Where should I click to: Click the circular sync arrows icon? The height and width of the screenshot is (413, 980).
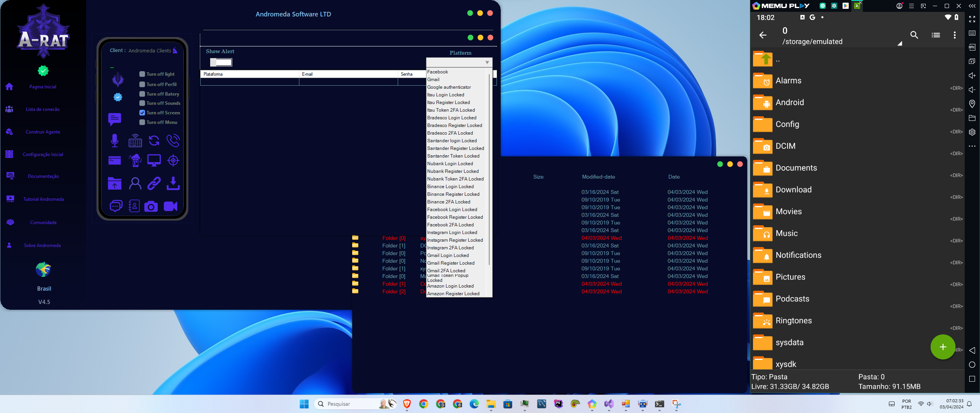[x=154, y=140]
